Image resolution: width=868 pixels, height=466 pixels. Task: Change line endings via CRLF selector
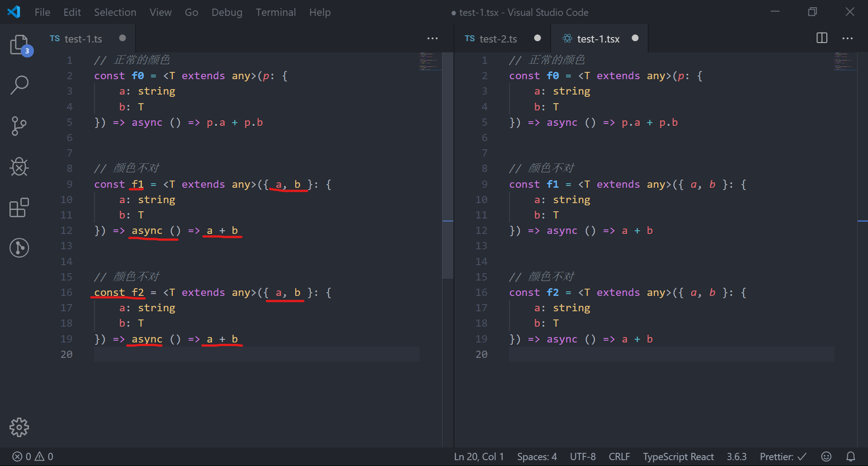pyautogui.click(x=619, y=456)
